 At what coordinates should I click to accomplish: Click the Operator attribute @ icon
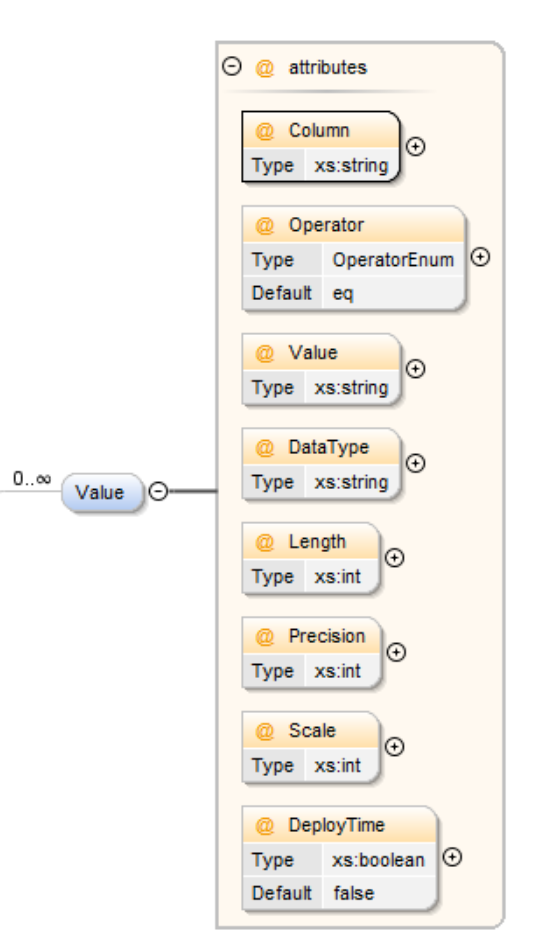265,225
